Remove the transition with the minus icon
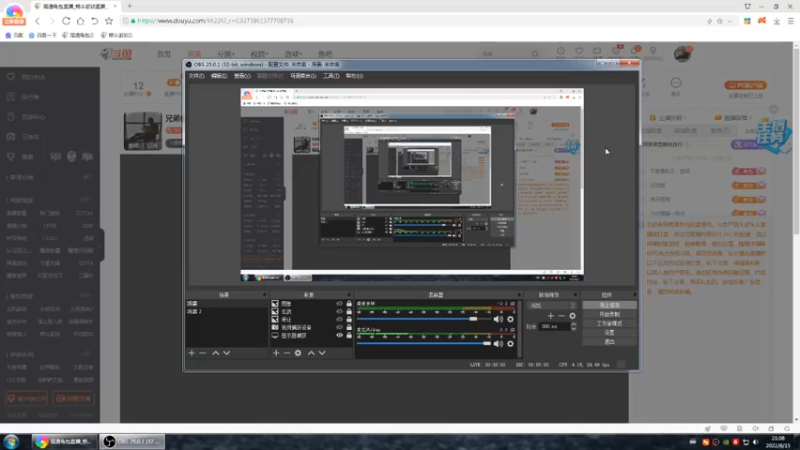The width and height of the screenshot is (800, 450). tap(561, 316)
